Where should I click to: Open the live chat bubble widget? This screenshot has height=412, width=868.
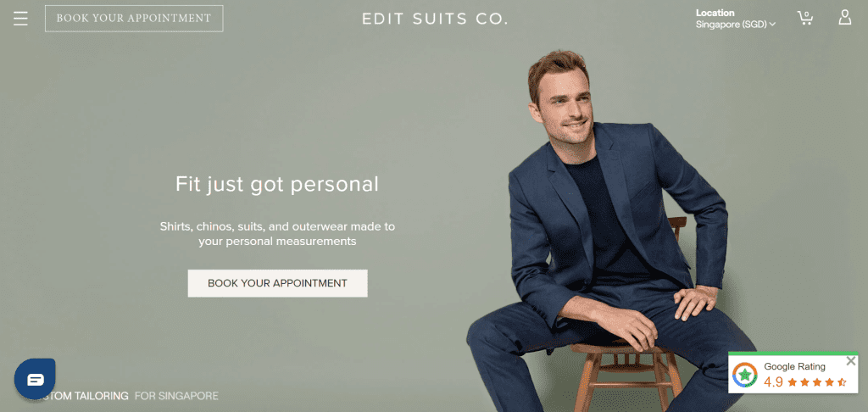point(35,379)
